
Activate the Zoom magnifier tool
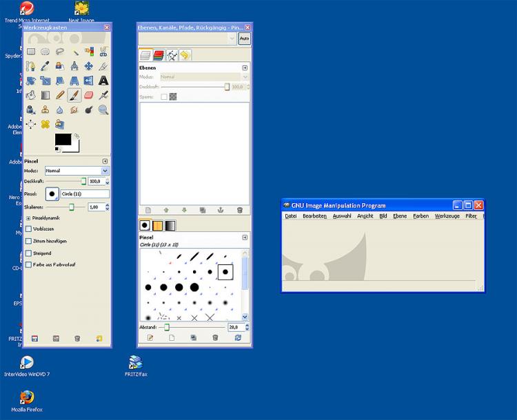(103, 109)
